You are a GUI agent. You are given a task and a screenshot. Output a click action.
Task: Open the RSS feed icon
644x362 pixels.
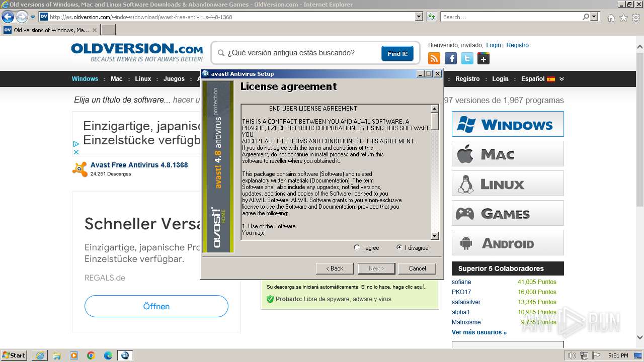click(x=434, y=59)
